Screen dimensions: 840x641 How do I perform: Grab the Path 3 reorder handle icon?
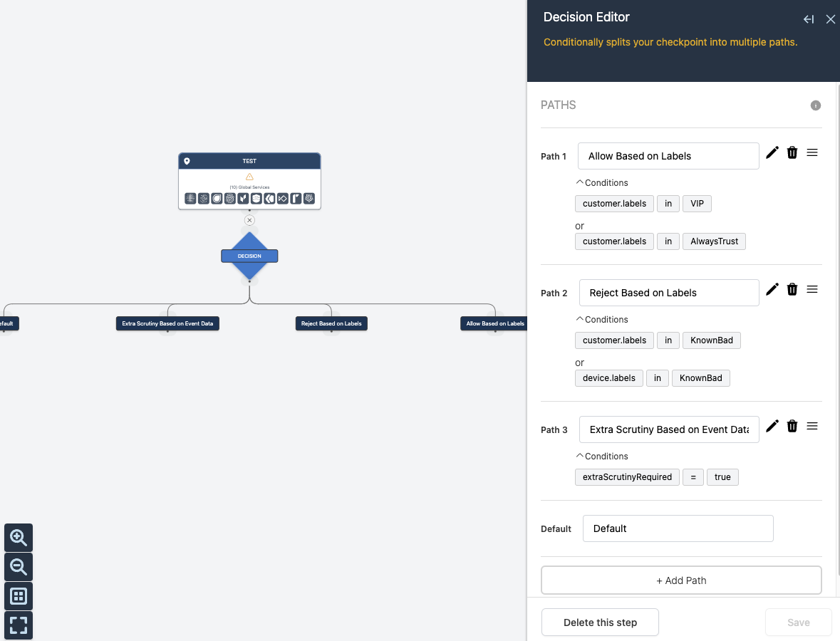pos(812,426)
